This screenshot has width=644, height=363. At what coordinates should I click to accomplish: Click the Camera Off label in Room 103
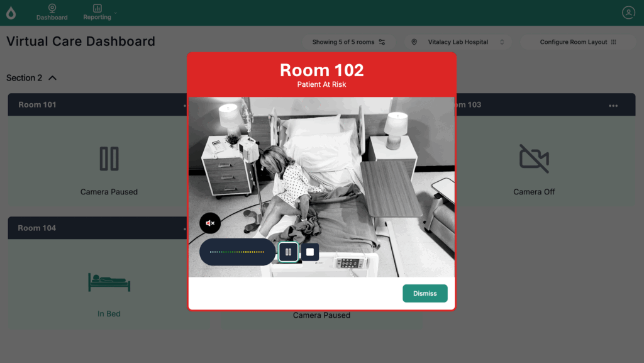coord(534,192)
